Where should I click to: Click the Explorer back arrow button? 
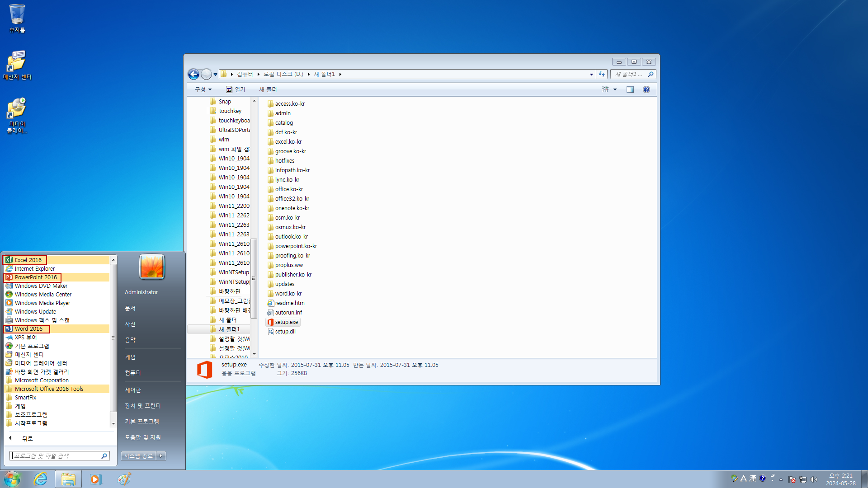193,74
